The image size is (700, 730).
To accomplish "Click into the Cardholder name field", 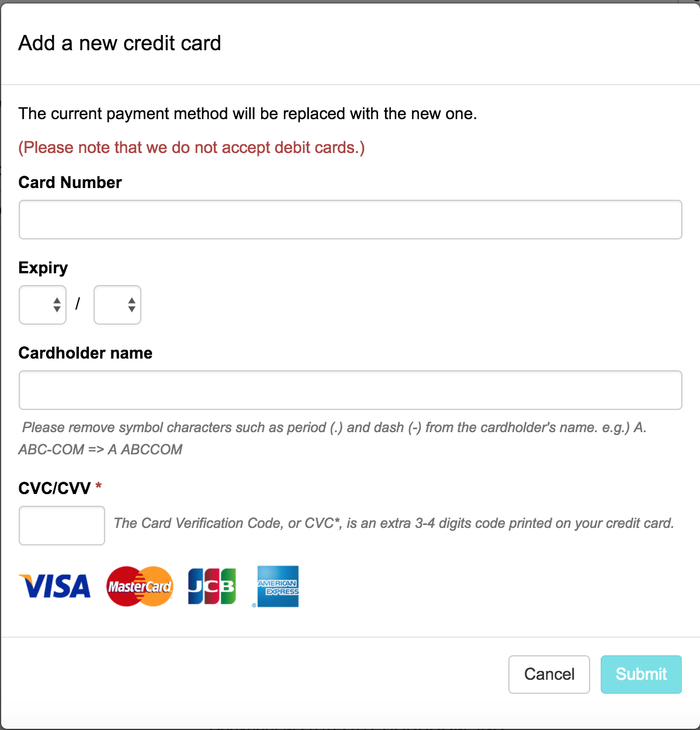I will pos(351,390).
